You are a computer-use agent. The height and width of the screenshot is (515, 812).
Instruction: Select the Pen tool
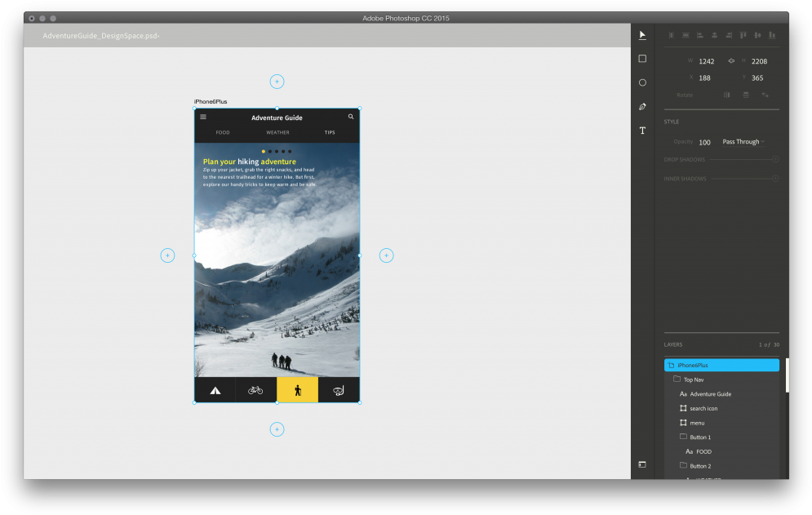coord(642,106)
